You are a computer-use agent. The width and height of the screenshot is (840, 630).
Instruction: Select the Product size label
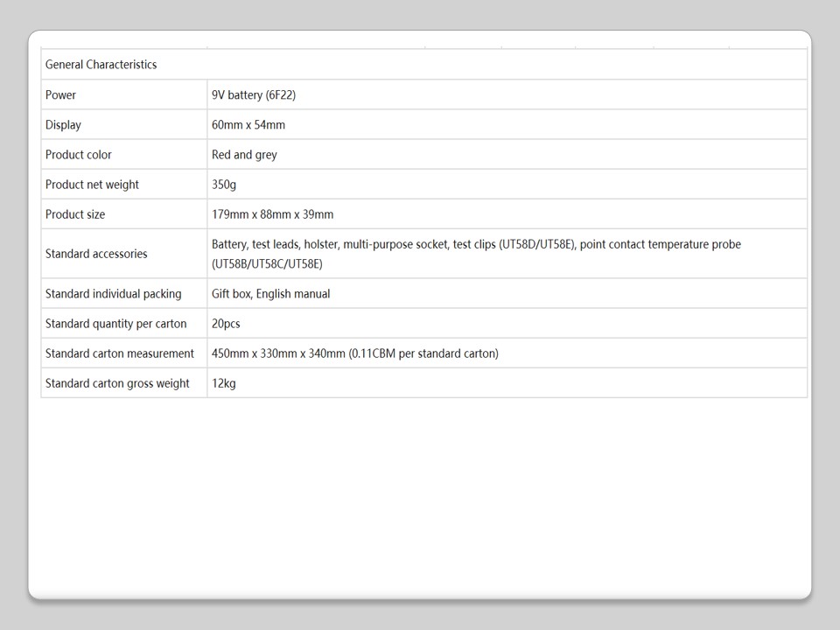tap(75, 214)
